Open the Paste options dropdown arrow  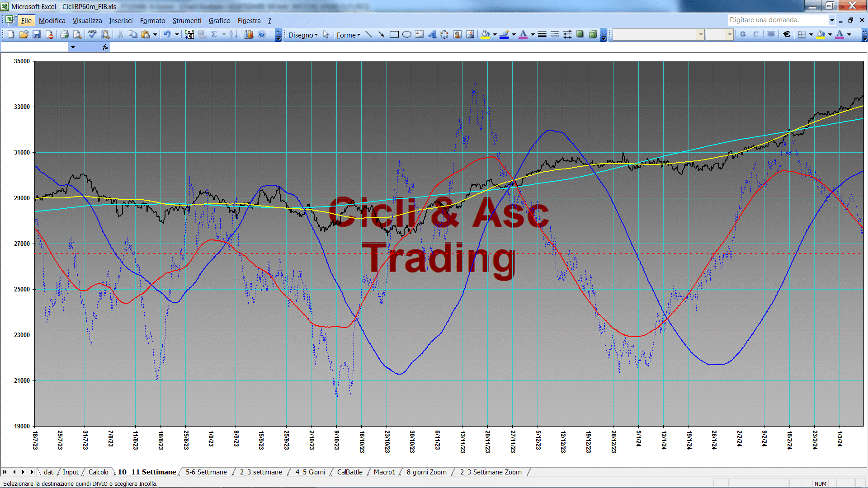tap(155, 34)
